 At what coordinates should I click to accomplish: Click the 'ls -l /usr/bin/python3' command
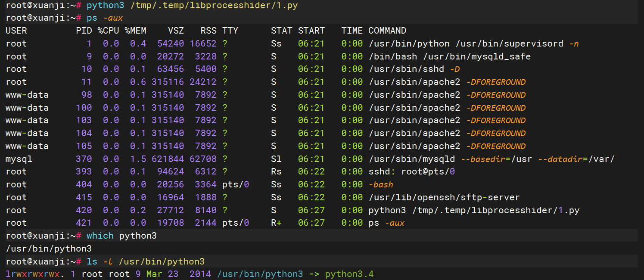click(146, 261)
